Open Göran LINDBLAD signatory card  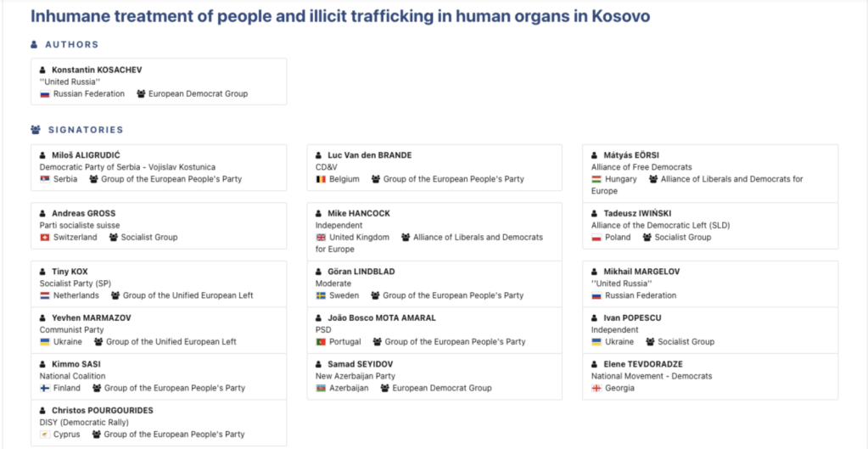pos(434,284)
